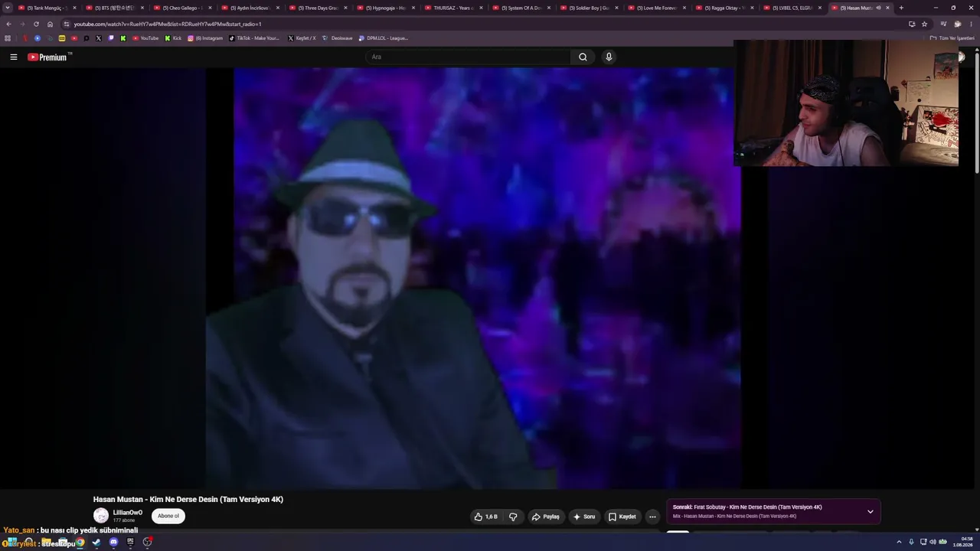Open the Keşfet / X bookmark
This screenshot has height=551, width=980.
302,37
